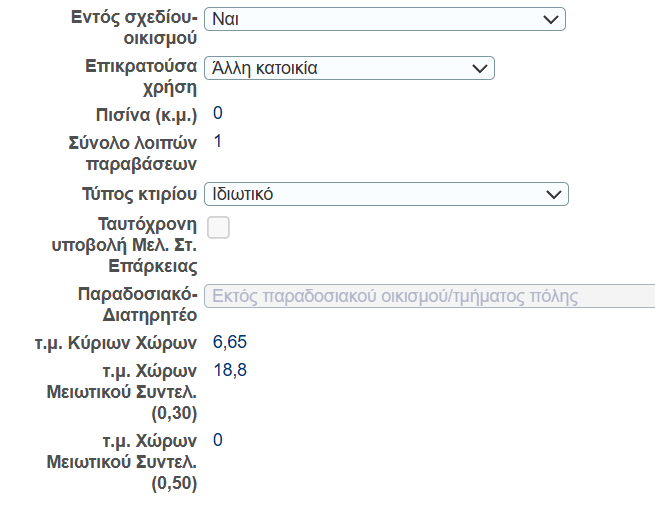The height and width of the screenshot is (518, 655).
Task: Click the 6,65 value for Κύριων Χώρων
Action: coord(230,343)
